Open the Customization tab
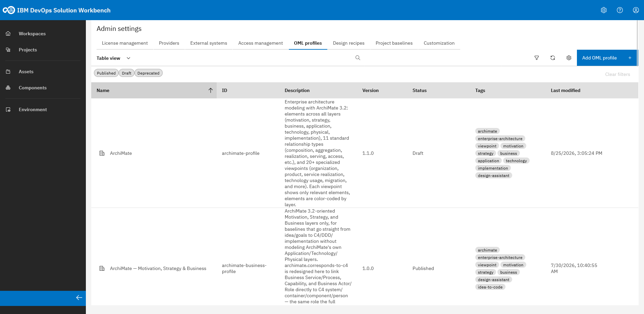644x314 pixels. 439,43
